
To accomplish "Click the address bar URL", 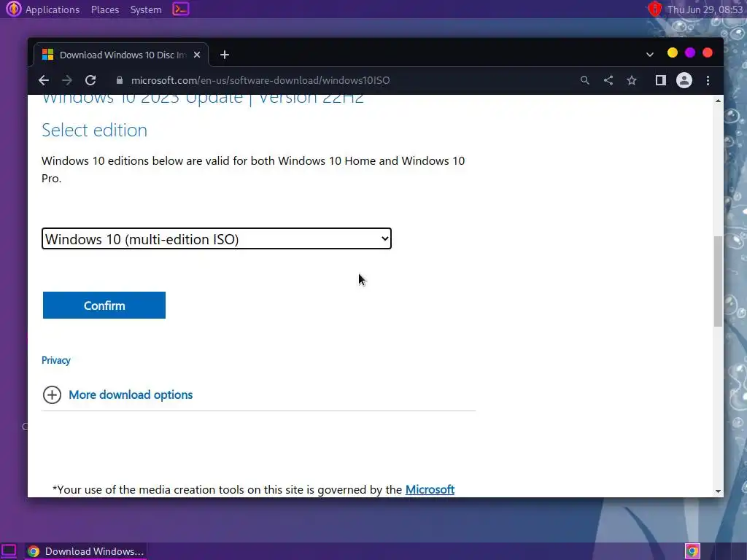I will point(260,80).
